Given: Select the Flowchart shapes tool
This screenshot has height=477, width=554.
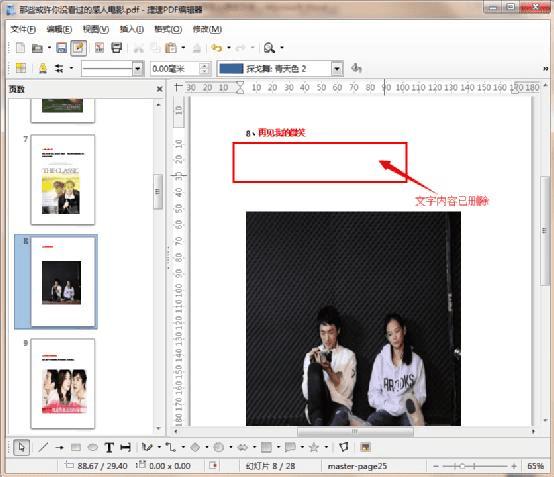Looking at the screenshot, I should [266, 447].
